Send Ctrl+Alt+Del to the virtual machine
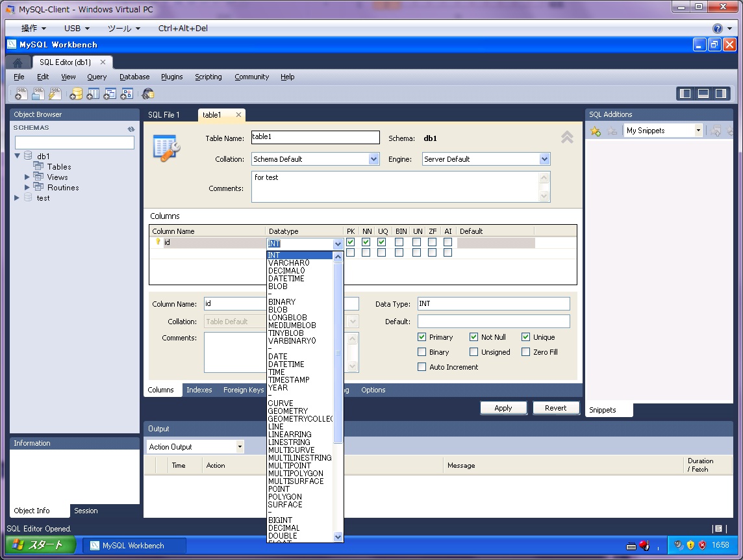Screen dimensions: 743x560 [183, 29]
